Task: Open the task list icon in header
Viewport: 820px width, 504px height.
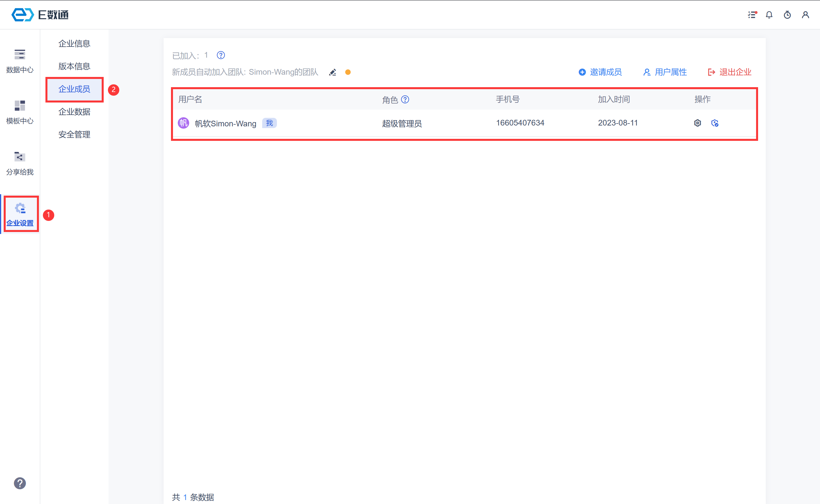Action: tap(752, 15)
